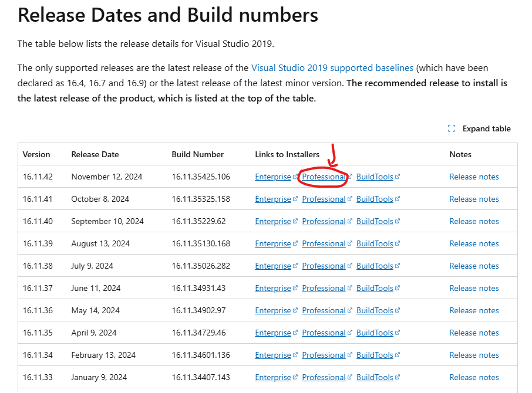532x393 pixels.
Task: Click release date February 13, 2024
Action: pyautogui.click(x=103, y=355)
